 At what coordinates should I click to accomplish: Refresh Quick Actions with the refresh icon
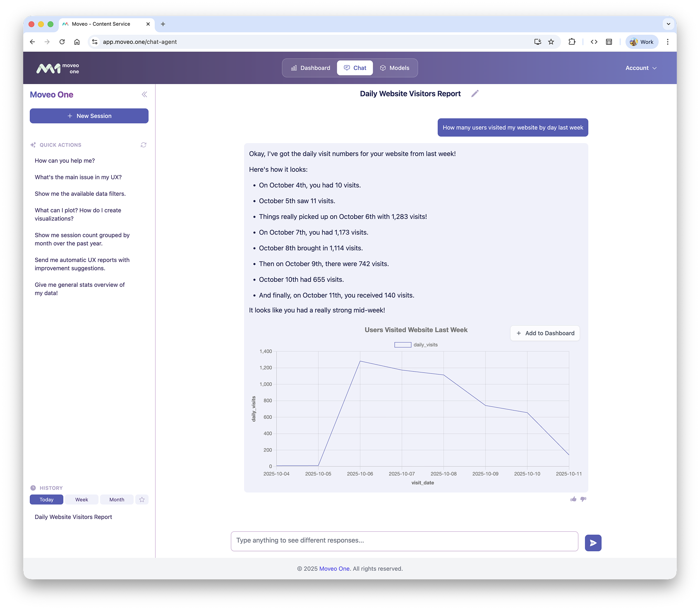[x=144, y=145]
